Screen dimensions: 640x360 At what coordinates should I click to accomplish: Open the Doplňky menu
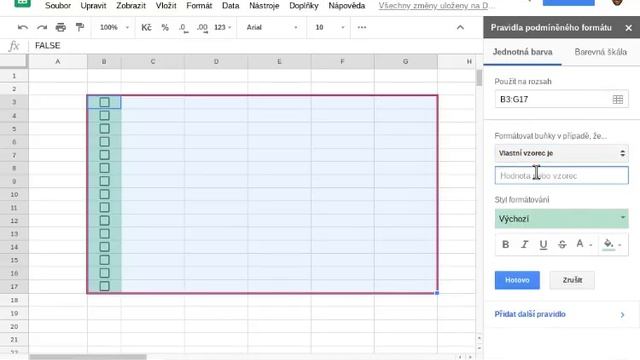[x=304, y=6]
